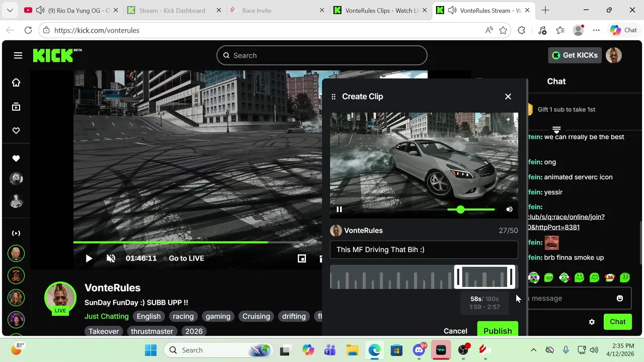Refresh the page
644x362 pixels.
click(x=28, y=30)
